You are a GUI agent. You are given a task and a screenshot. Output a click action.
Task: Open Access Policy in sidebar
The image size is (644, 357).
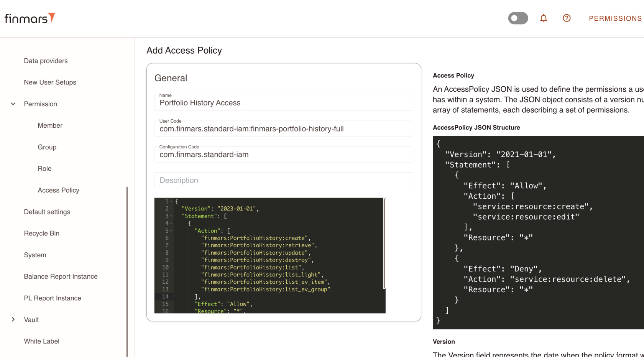58,190
